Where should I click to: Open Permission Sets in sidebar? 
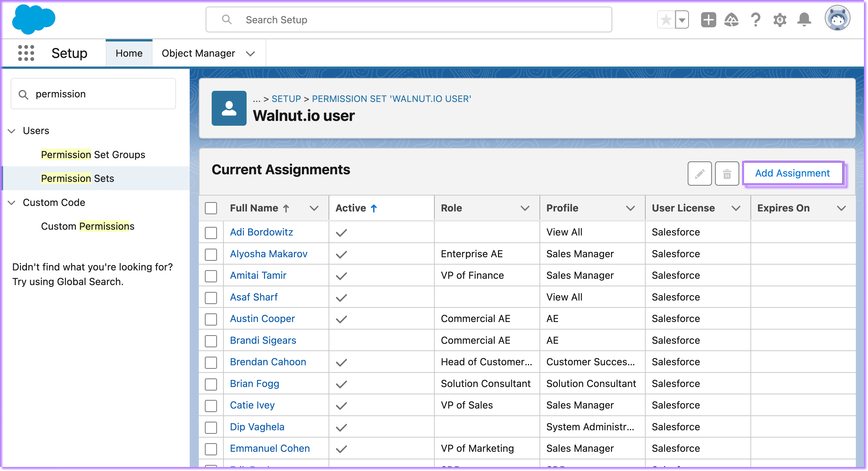[77, 179]
